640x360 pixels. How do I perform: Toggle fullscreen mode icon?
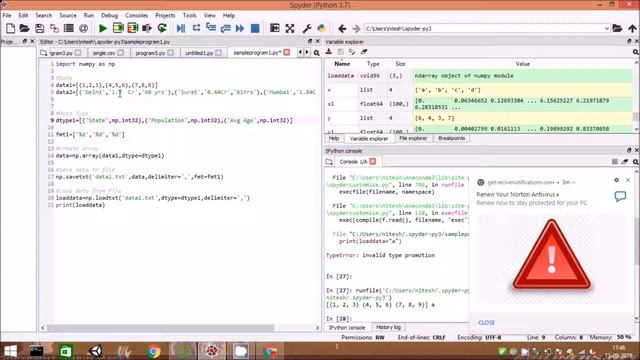290,28
